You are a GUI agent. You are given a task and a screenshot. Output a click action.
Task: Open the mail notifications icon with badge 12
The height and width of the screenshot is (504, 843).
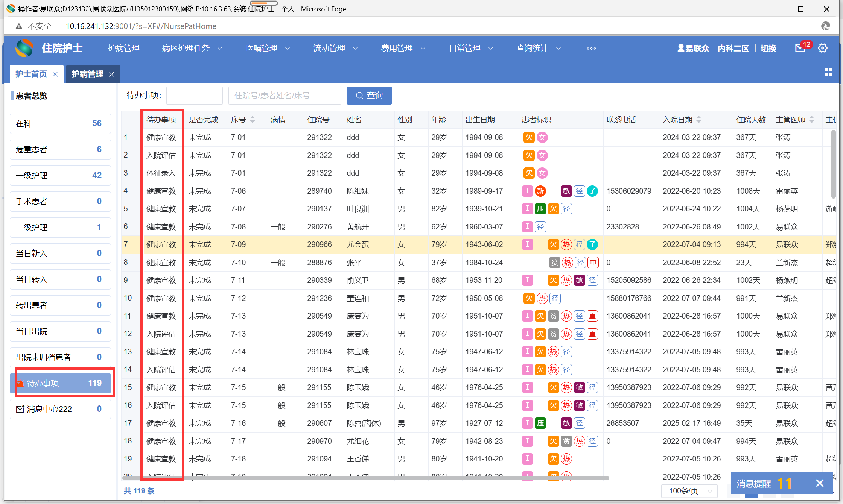click(x=800, y=48)
